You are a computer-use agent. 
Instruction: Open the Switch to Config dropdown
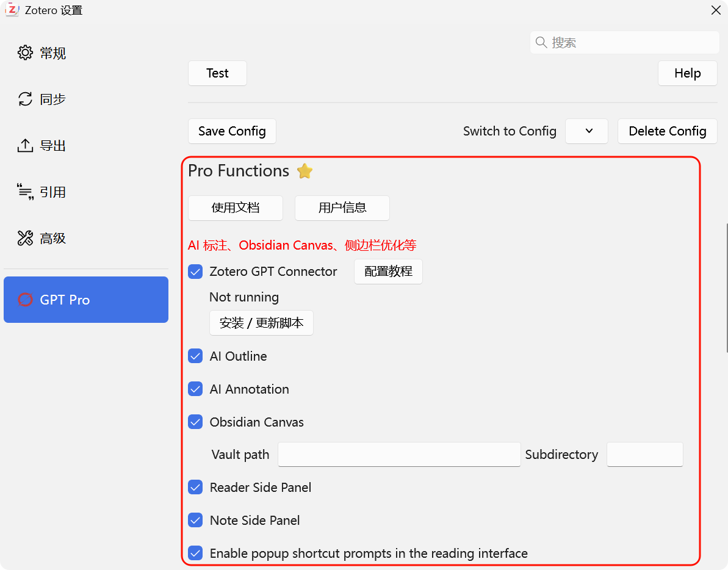[x=587, y=131]
